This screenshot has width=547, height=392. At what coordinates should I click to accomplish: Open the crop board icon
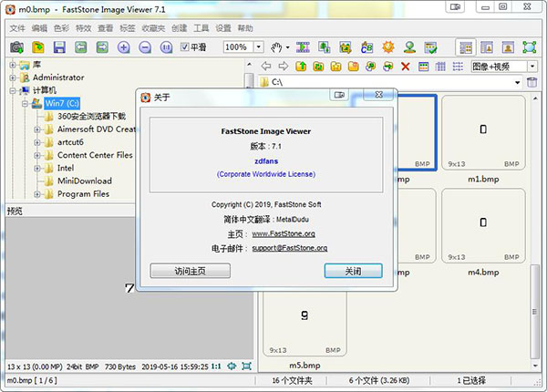click(346, 47)
